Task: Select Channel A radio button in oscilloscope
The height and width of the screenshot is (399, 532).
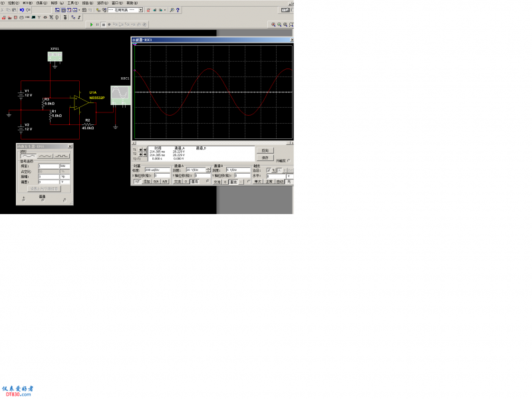Action: (x=208, y=179)
